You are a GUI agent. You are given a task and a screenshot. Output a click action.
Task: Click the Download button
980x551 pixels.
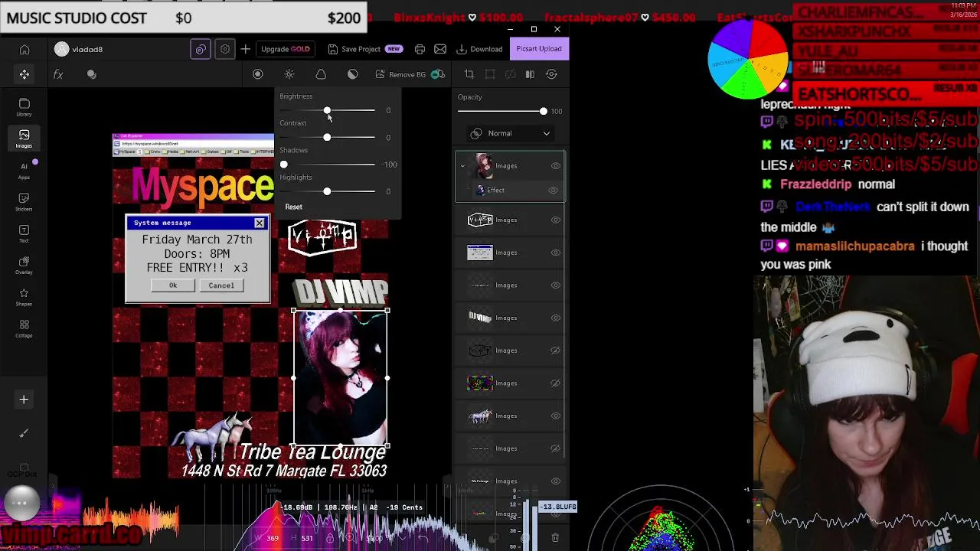click(x=480, y=49)
